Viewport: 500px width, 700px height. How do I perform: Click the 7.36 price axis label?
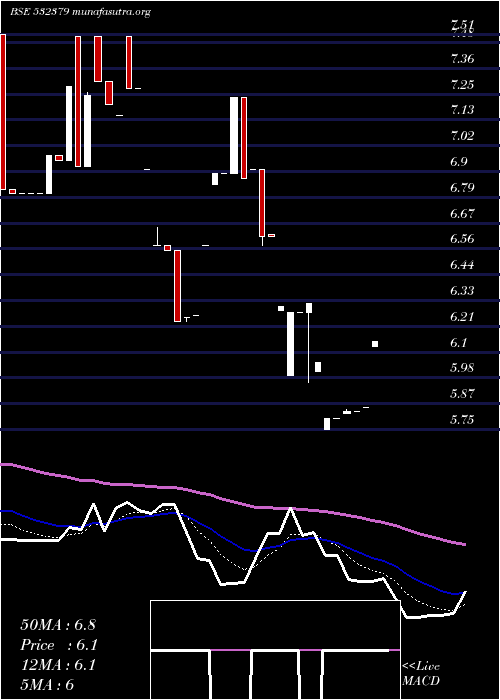point(462,59)
